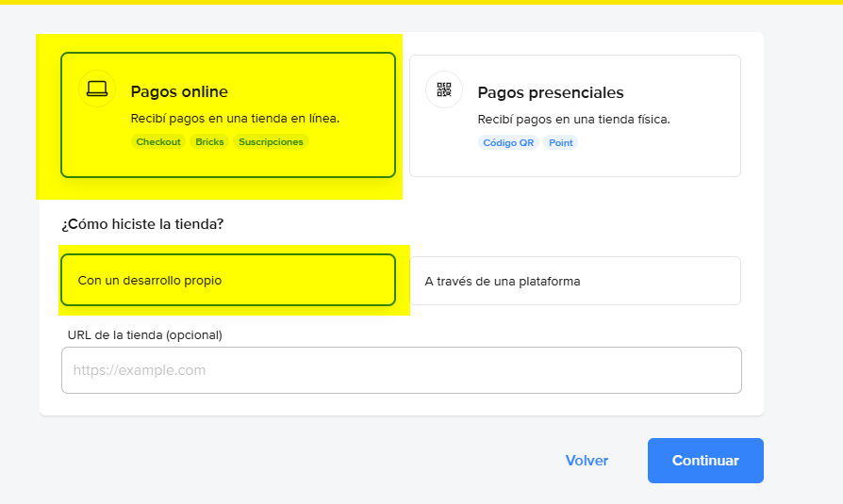Click the 'URL de la tienda (opcional)' label
The height and width of the screenshot is (504, 843).
[x=144, y=334]
